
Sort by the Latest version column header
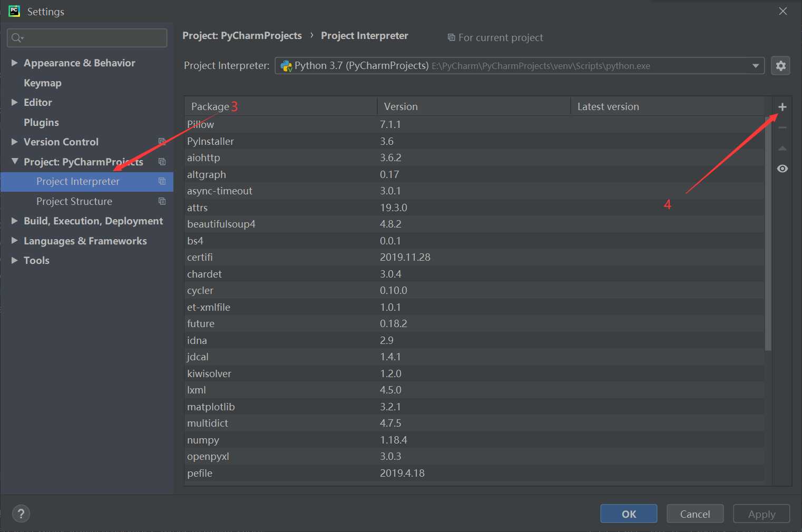coord(668,106)
